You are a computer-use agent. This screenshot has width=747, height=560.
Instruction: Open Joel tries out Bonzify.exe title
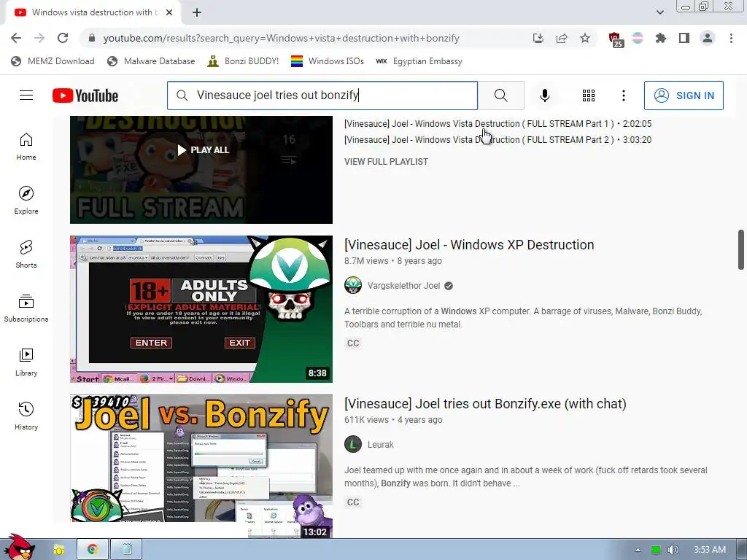point(485,403)
